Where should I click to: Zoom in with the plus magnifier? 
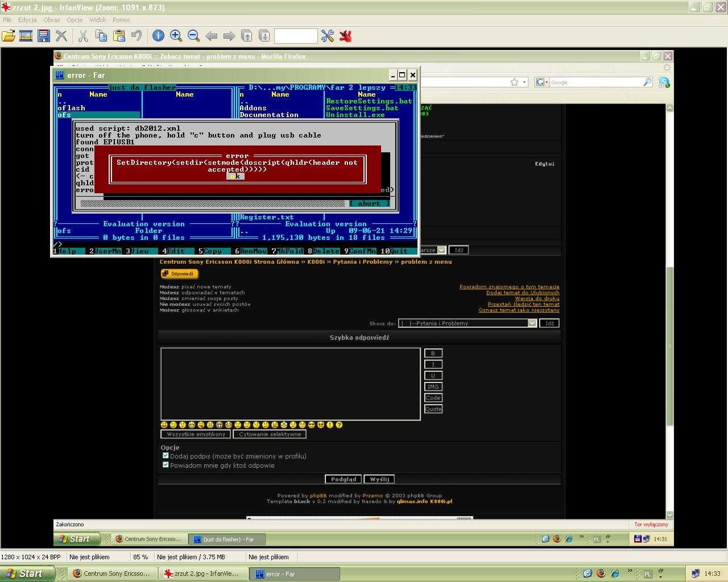point(176,36)
